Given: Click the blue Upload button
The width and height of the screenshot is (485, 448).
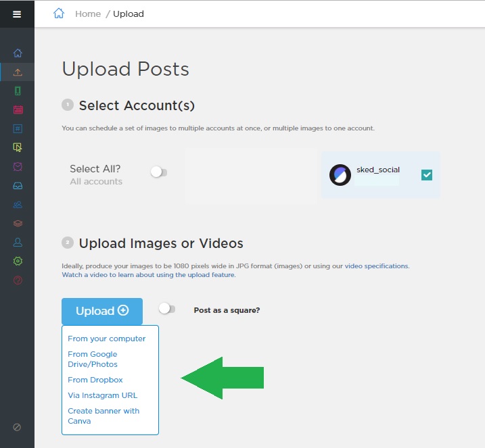Looking at the screenshot, I should pos(102,311).
